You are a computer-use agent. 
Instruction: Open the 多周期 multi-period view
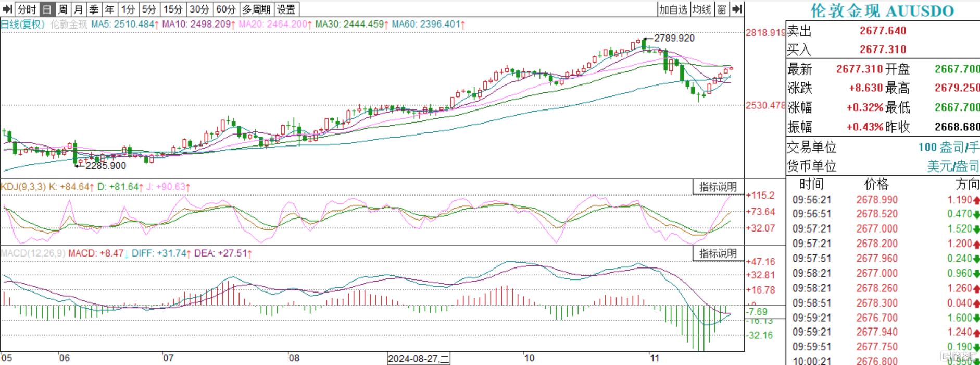tap(256, 9)
